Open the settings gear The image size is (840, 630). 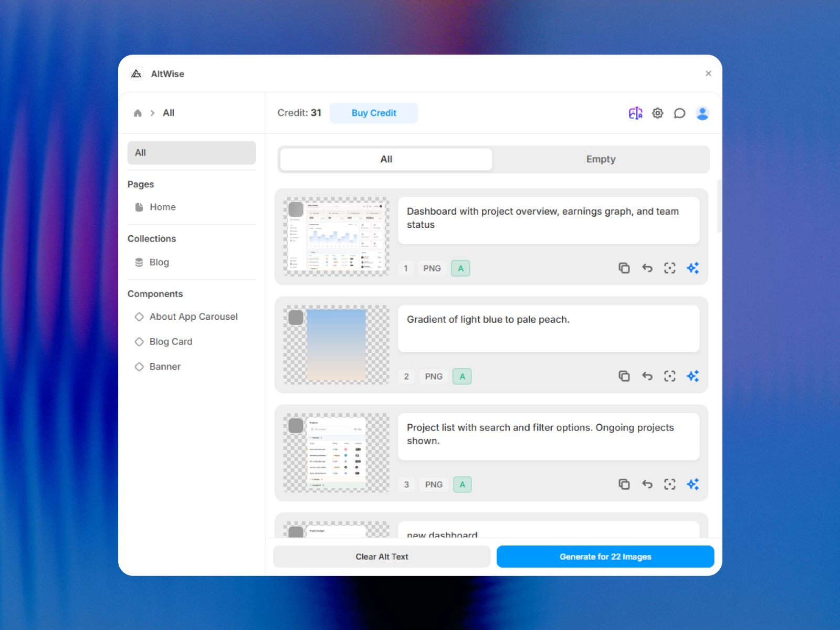click(657, 113)
